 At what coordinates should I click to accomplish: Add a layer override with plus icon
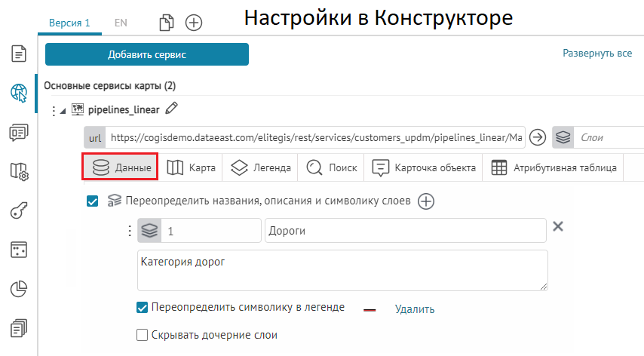(x=426, y=201)
